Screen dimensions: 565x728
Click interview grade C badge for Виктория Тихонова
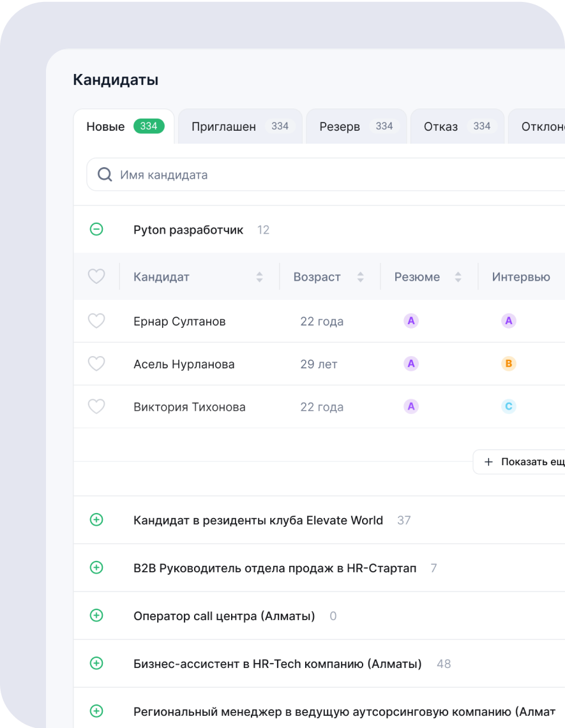pos(509,406)
